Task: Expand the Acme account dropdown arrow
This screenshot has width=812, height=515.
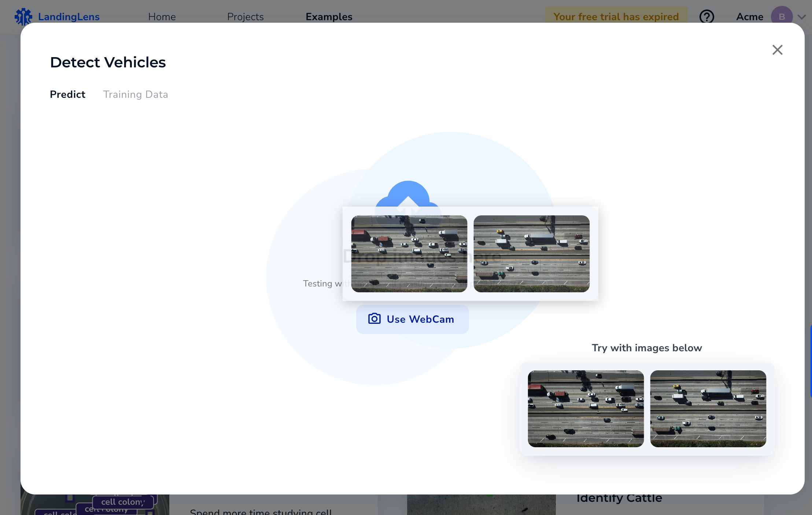Action: 801,17
